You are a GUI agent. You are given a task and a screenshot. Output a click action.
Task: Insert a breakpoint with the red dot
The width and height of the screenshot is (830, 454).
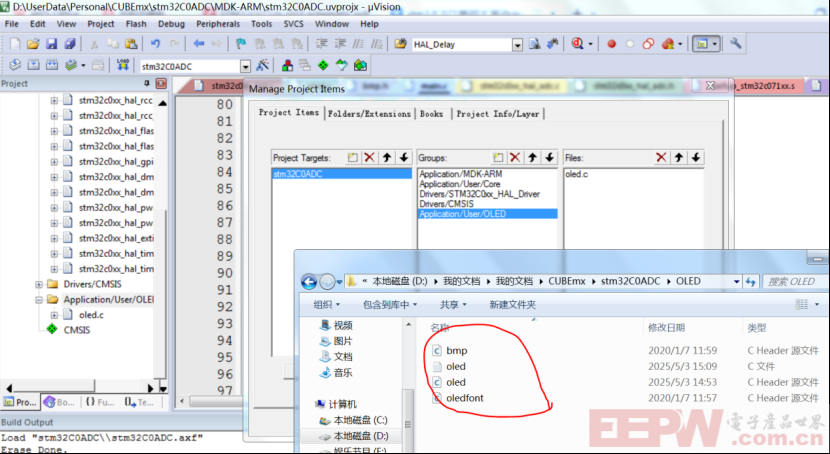611,44
